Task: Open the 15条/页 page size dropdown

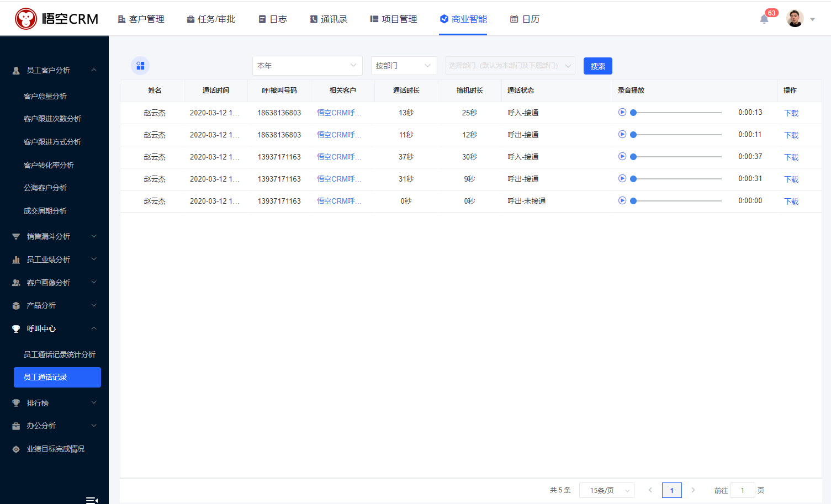Action: tap(607, 490)
